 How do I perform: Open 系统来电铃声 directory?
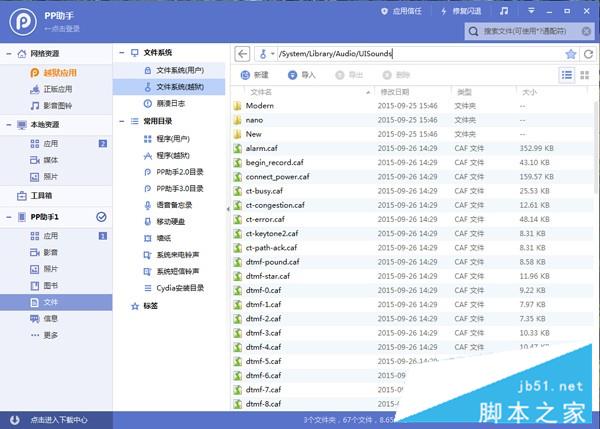[171, 255]
